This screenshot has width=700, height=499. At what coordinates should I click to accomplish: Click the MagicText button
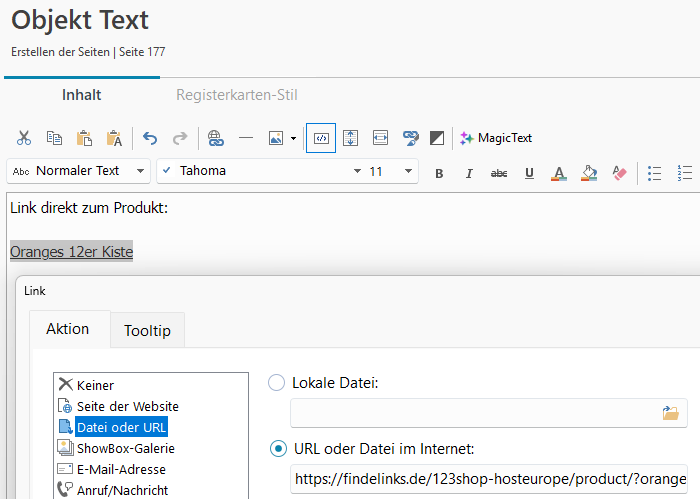[x=496, y=138]
